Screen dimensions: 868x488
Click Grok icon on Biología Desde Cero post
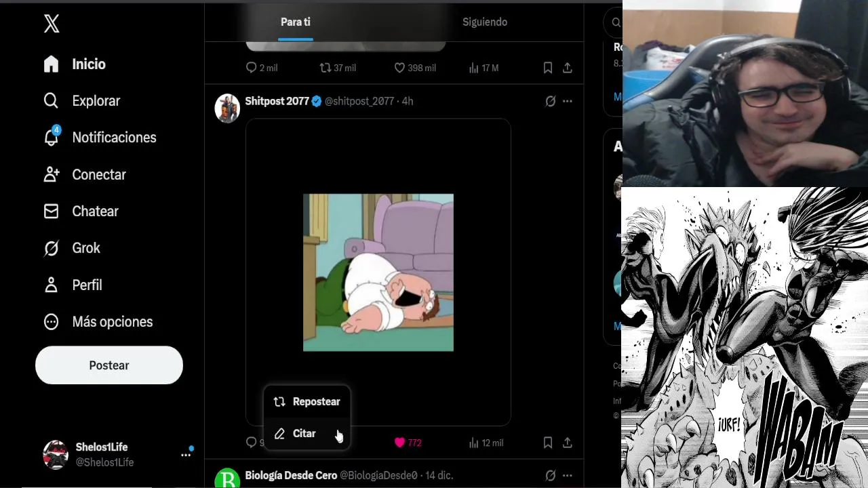click(550, 475)
